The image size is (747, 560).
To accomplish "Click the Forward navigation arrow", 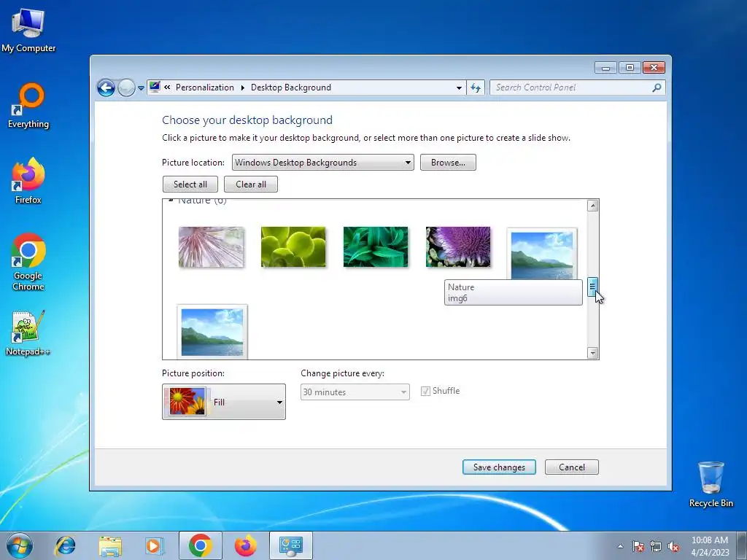I will [x=126, y=87].
